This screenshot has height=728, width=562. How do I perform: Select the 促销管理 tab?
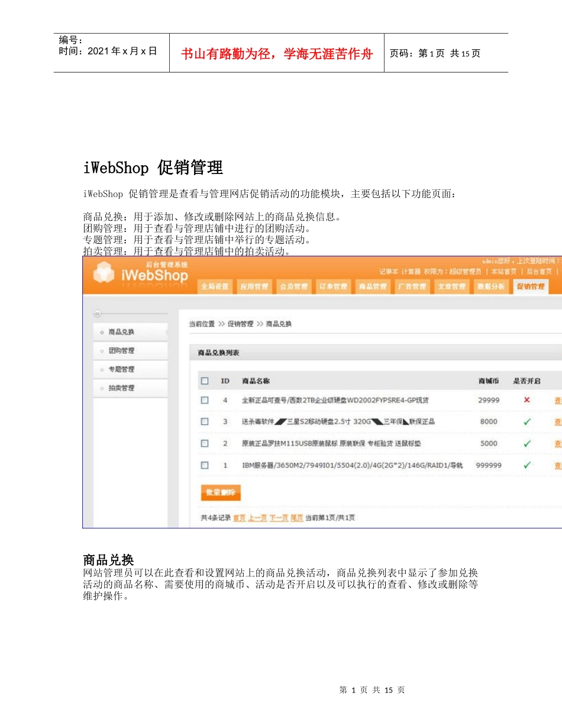click(530, 286)
